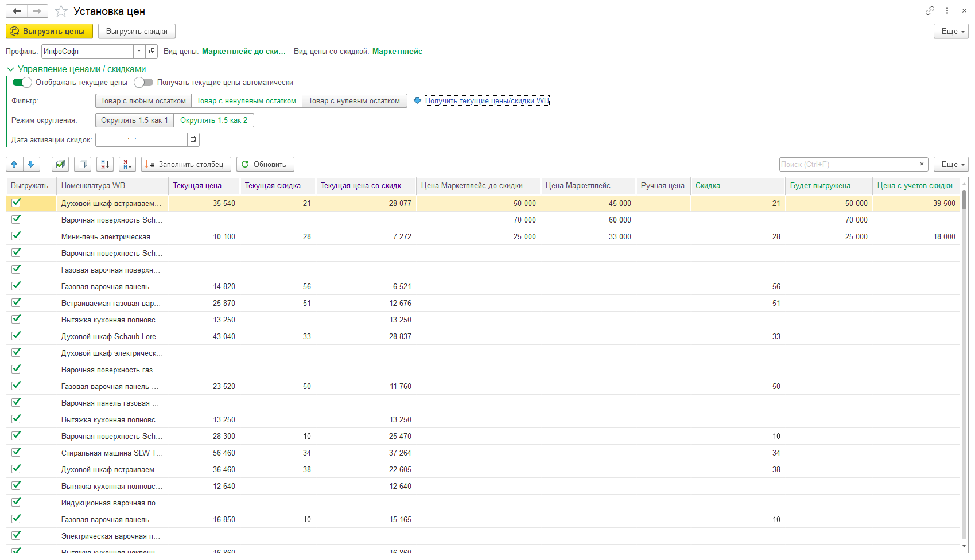Select discounted price cell 39 500

point(916,203)
